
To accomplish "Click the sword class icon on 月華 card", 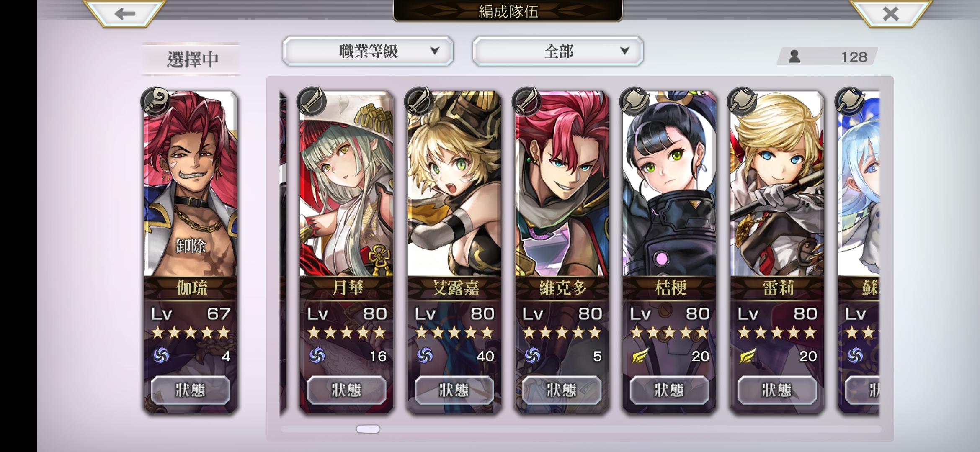I will 311,101.
